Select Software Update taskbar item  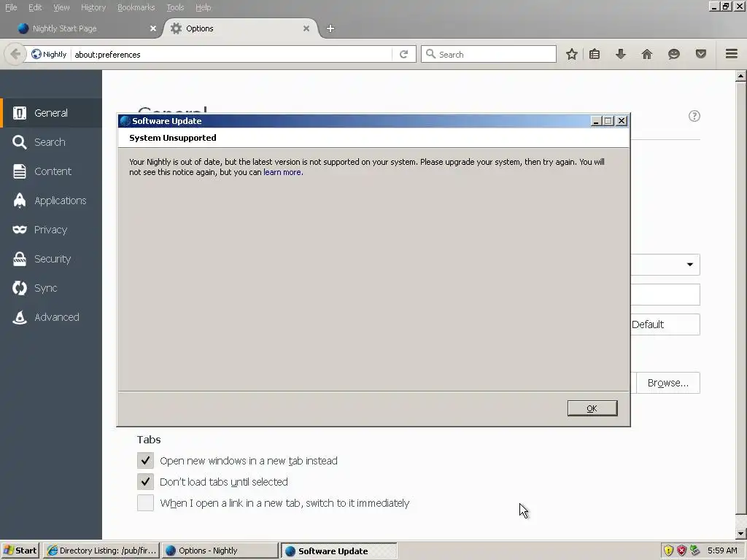coord(338,551)
